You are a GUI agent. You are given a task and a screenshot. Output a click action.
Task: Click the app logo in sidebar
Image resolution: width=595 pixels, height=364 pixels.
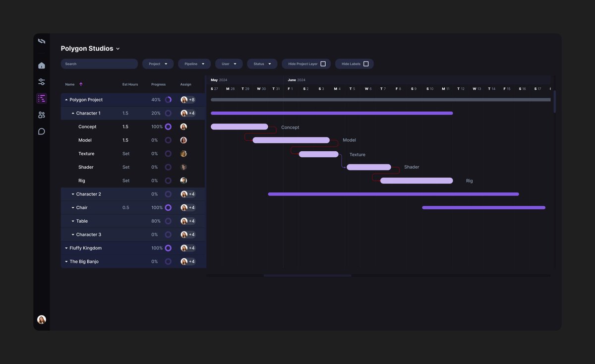pos(42,41)
